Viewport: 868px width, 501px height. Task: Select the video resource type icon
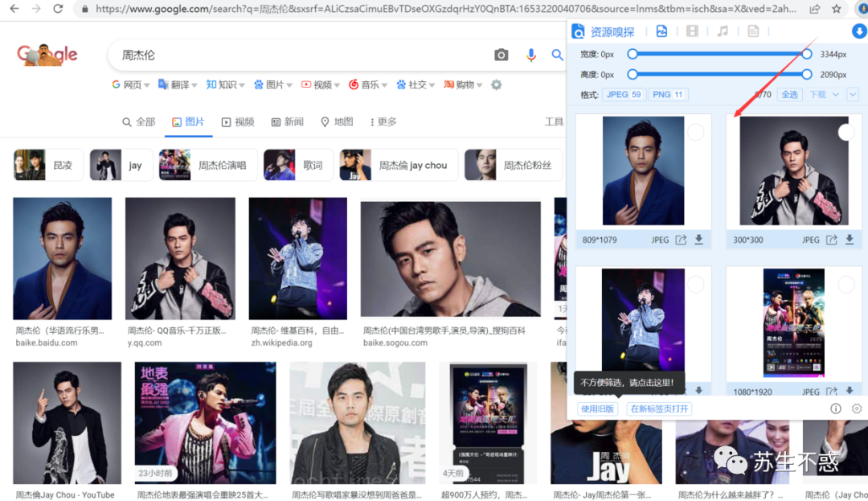692,31
